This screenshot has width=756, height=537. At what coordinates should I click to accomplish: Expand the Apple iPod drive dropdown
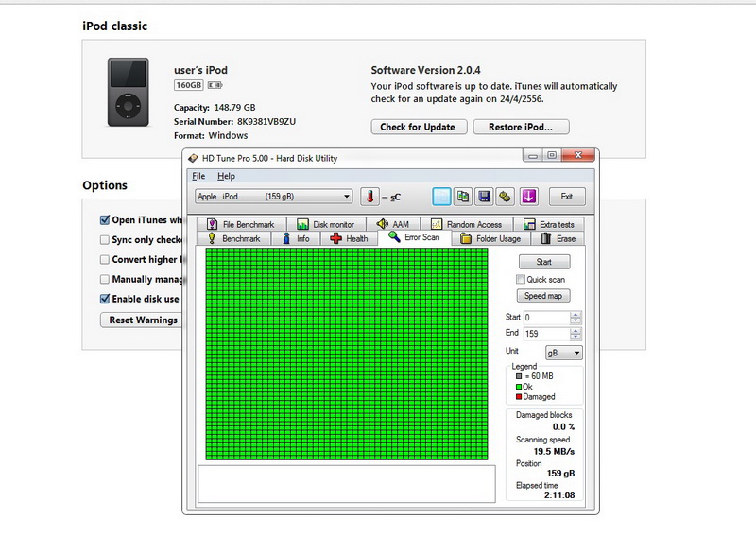pos(273,197)
